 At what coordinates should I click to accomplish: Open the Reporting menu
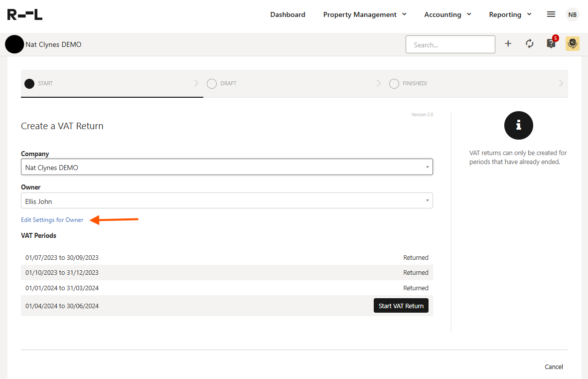point(510,14)
